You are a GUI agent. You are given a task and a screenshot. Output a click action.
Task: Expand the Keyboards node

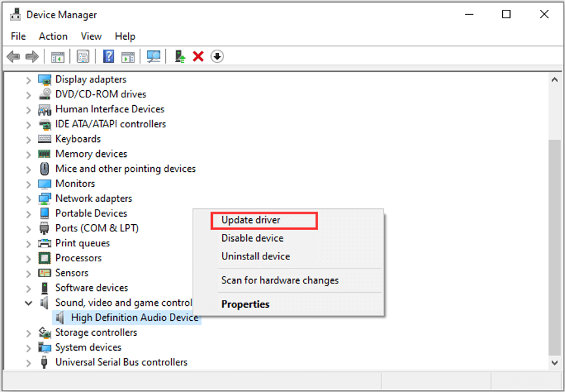[x=29, y=139]
